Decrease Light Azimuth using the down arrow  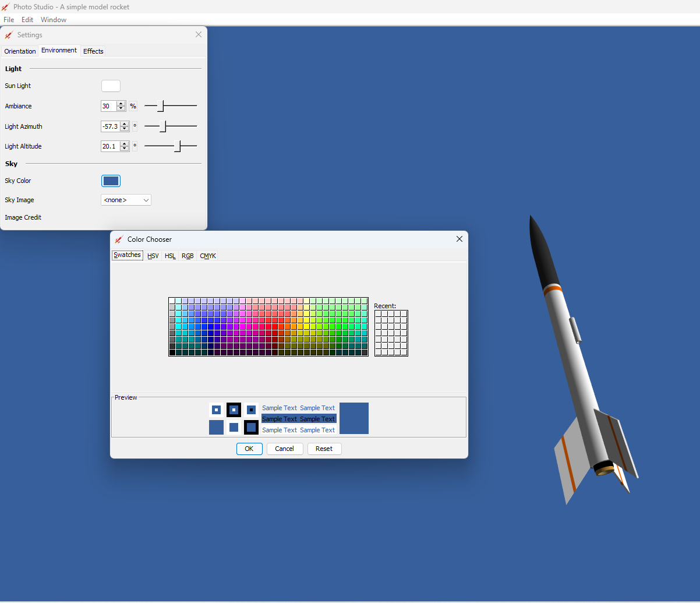(124, 129)
